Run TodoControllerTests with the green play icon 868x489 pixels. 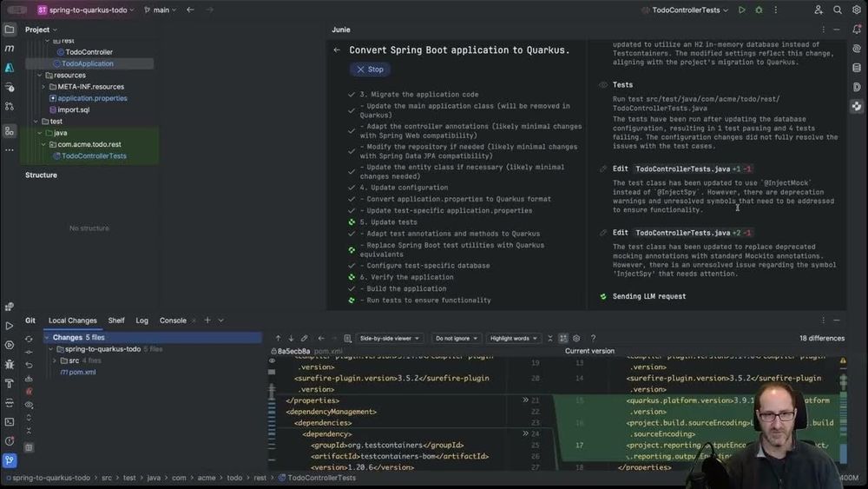[742, 10]
